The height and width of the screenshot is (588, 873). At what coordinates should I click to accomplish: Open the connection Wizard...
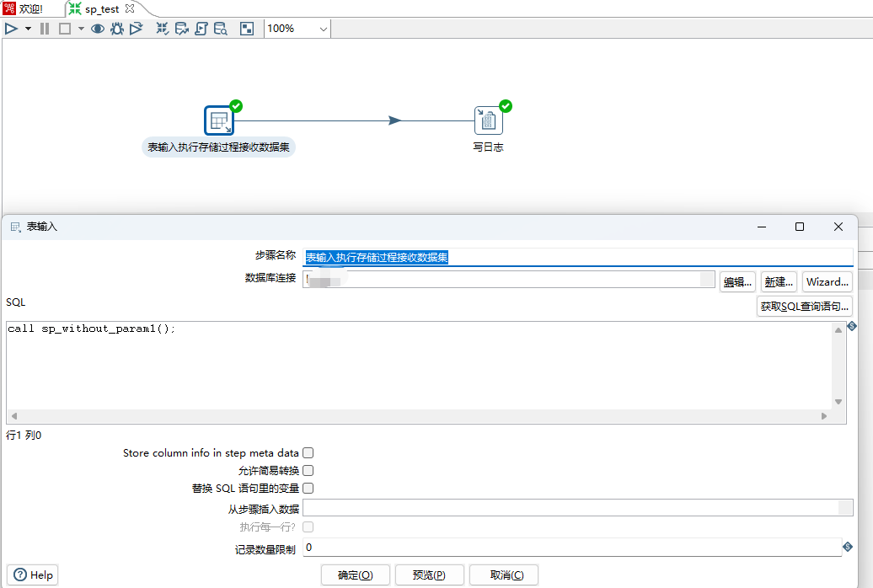click(827, 281)
